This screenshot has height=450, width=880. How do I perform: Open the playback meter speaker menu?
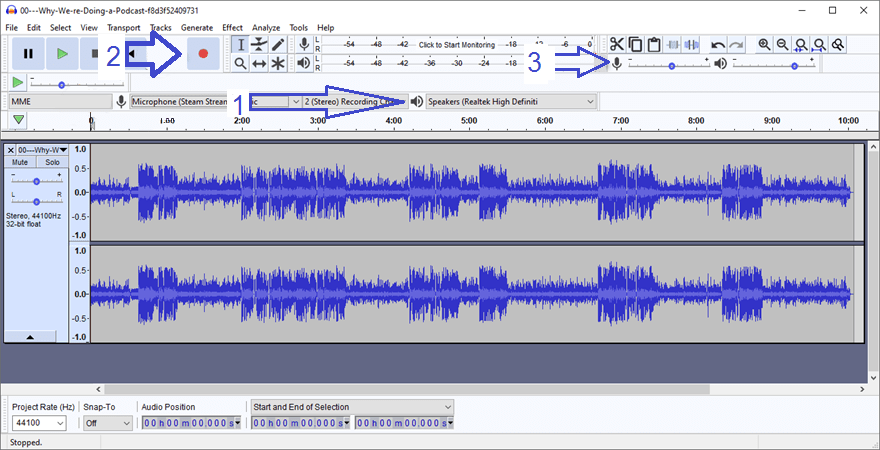click(304, 63)
